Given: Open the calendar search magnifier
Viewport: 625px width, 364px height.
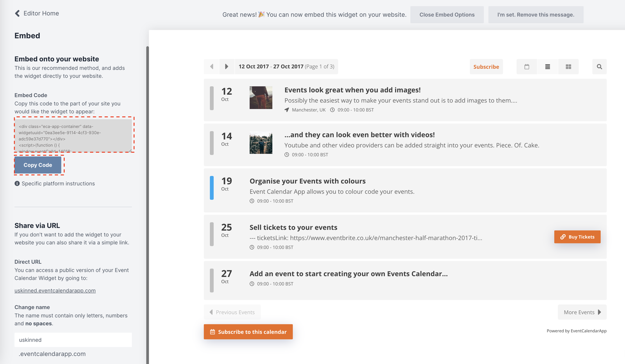Looking at the screenshot, I should coord(599,67).
